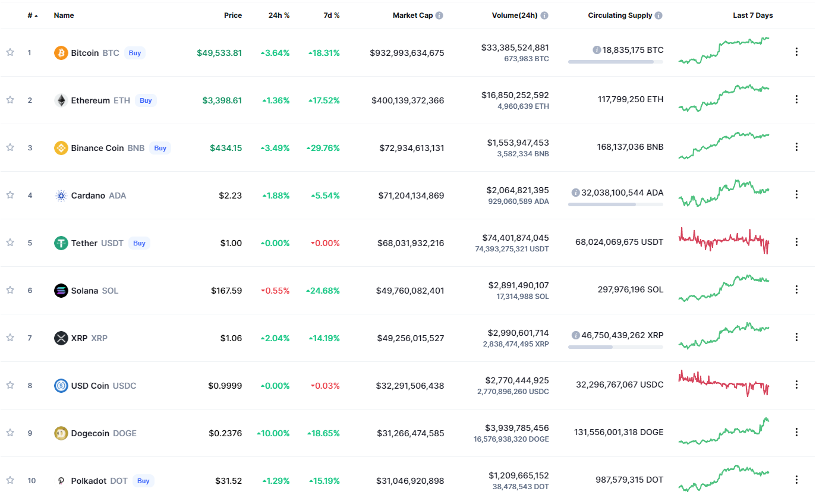
Task: Click the Buy button next to Binance Coin
Action: tap(160, 148)
